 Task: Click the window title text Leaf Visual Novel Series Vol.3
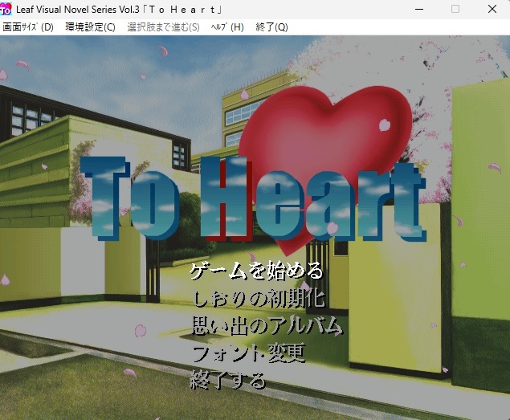point(78,10)
